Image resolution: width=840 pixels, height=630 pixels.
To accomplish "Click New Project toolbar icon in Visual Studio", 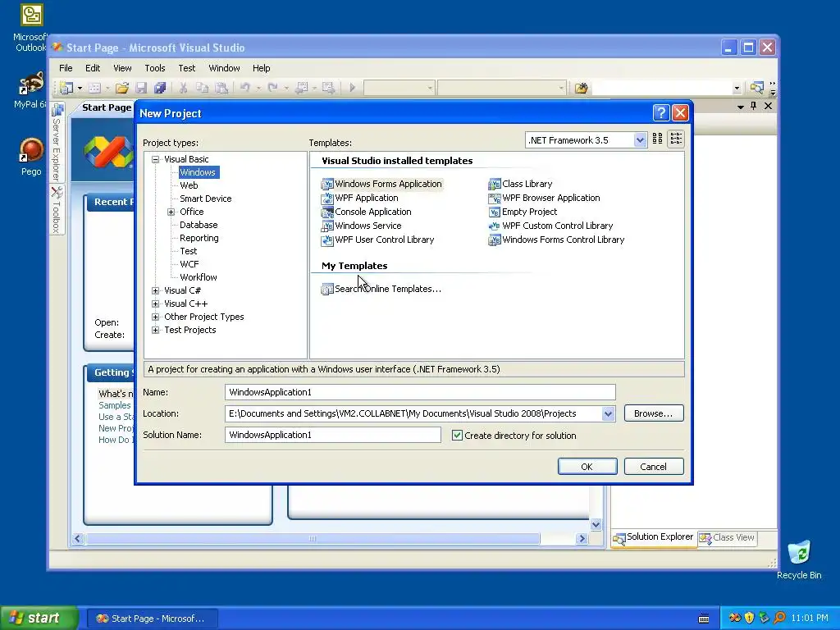I will click(66, 88).
